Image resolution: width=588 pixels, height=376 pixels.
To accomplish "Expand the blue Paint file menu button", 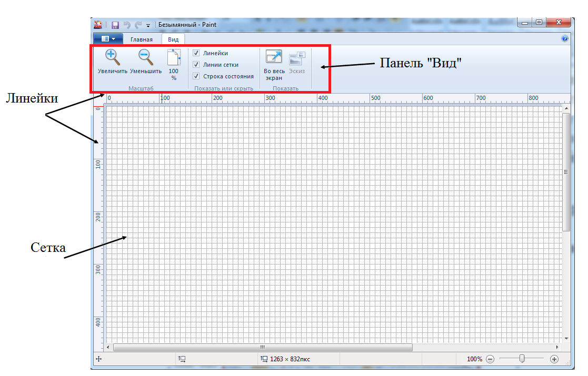I will pos(108,39).
